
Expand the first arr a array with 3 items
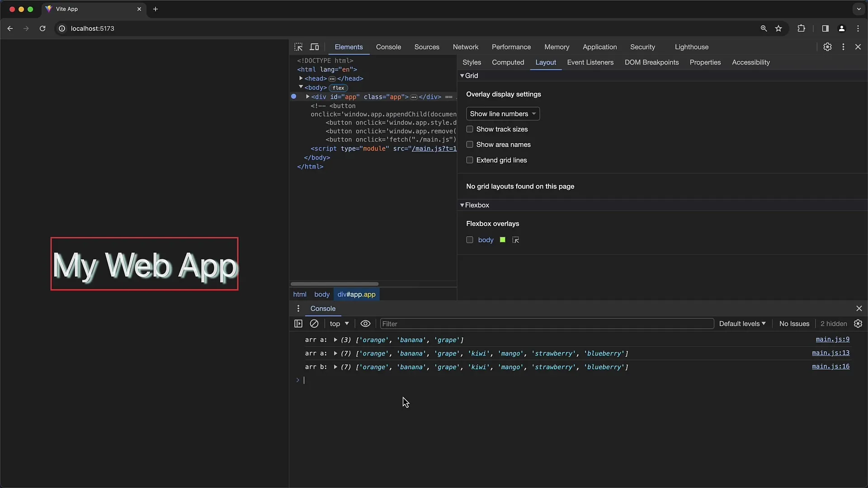pyautogui.click(x=335, y=340)
